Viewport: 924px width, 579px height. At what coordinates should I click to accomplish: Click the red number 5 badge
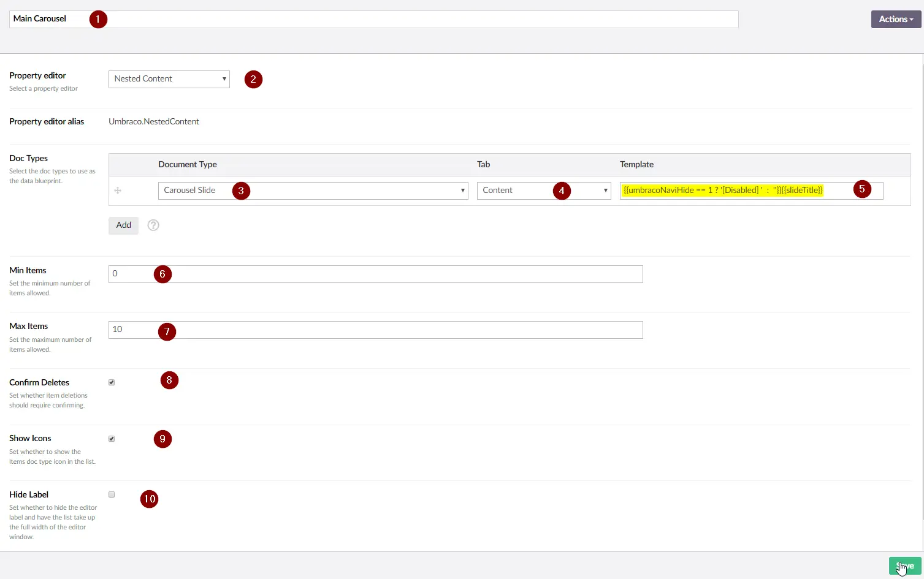pos(861,189)
